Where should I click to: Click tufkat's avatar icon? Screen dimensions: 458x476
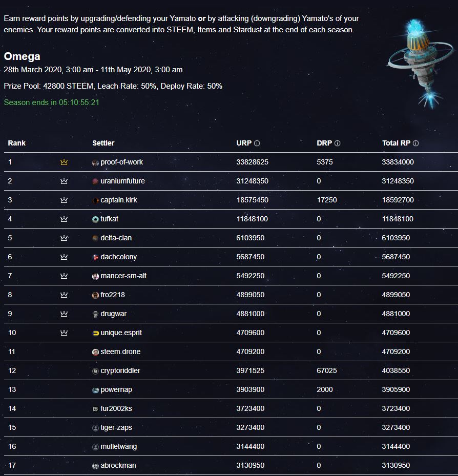point(95,219)
